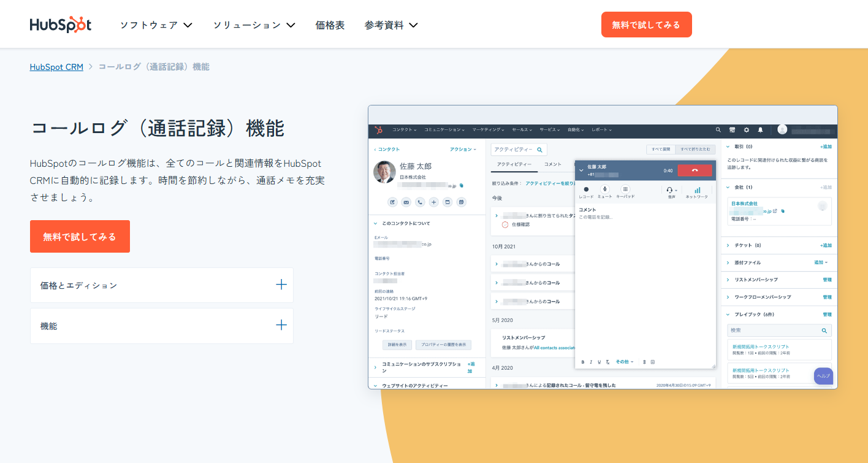
Task: Open the キーパッド keypad
Action: (625, 189)
